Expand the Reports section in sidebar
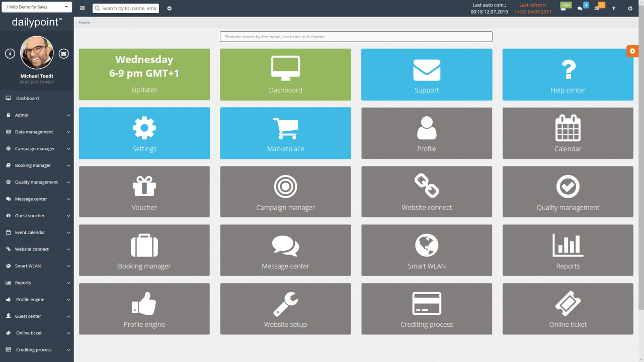The height and width of the screenshot is (362, 644). coord(37,283)
